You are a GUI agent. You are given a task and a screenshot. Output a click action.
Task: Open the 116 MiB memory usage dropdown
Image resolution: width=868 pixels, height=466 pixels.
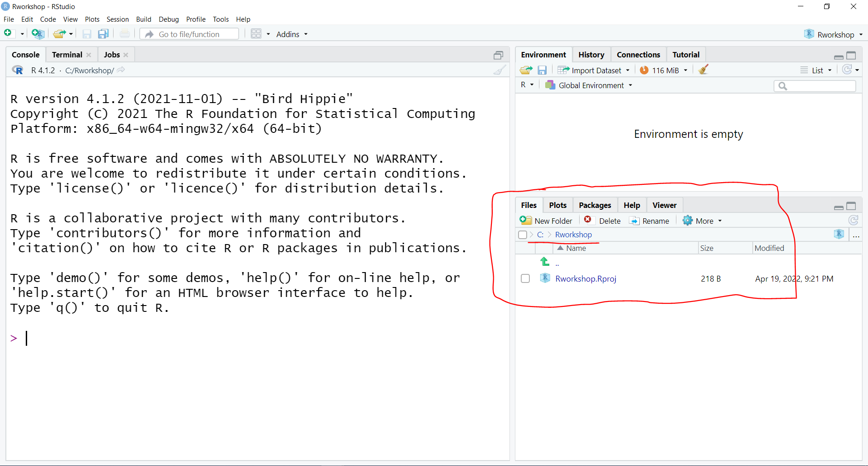tap(664, 70)
